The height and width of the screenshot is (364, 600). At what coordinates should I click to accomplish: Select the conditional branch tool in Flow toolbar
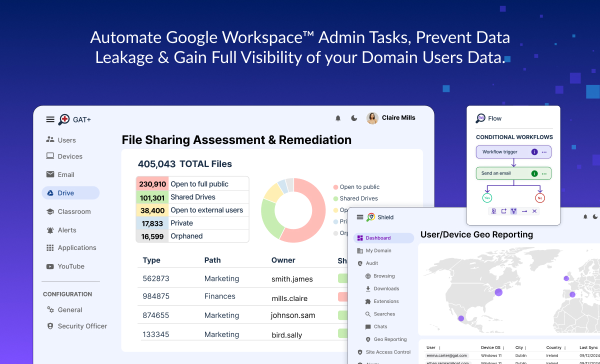tap(513, 211)
